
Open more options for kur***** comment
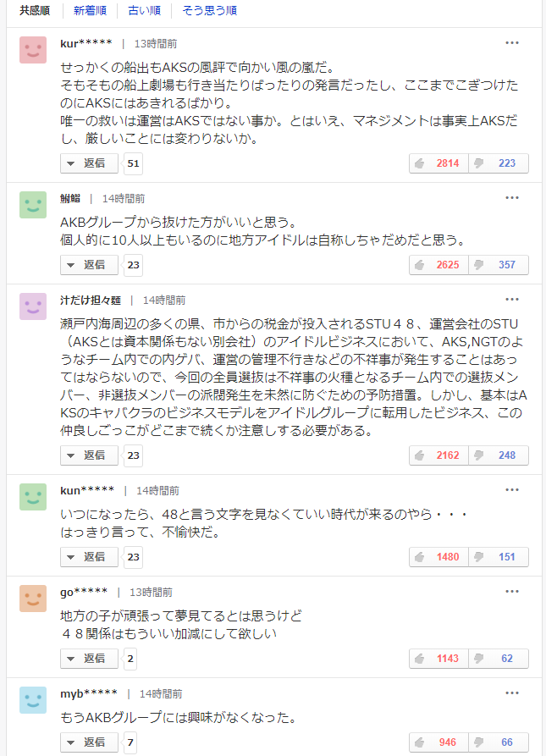[512, 43]
